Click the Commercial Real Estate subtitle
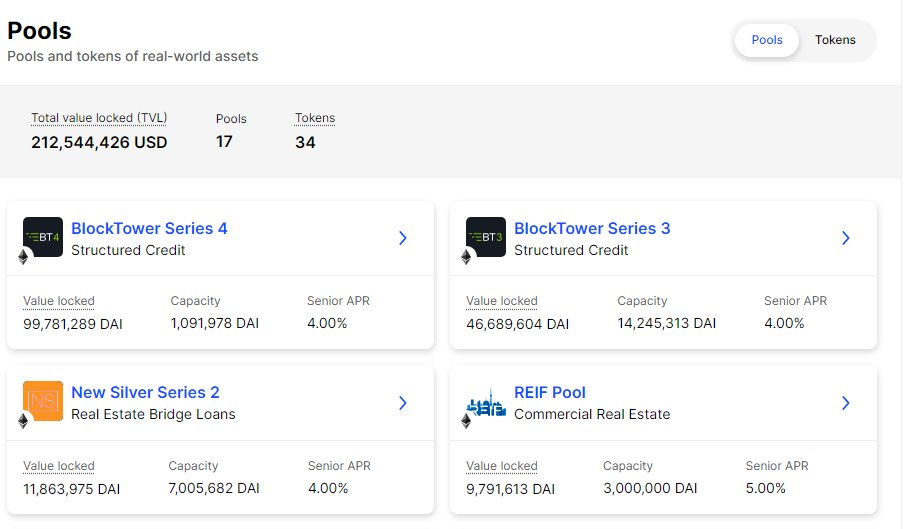The image size is (921, 529). click(592, 415)
